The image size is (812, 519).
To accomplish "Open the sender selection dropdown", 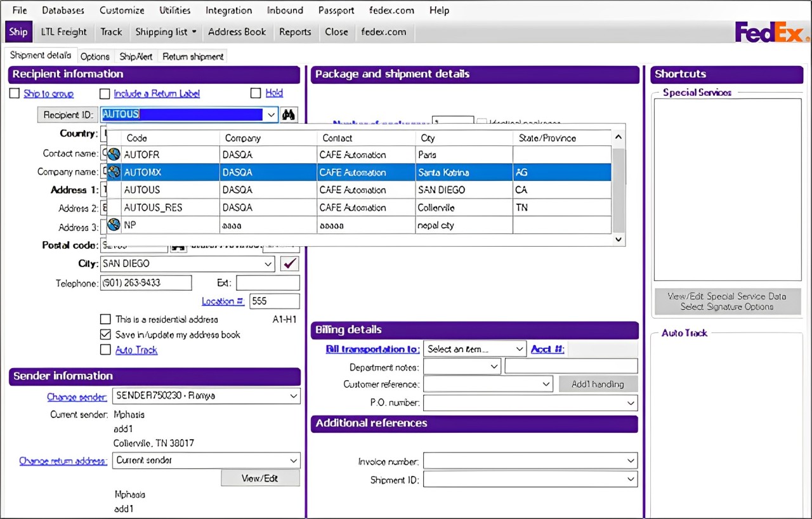I will (x=294, y=395).
